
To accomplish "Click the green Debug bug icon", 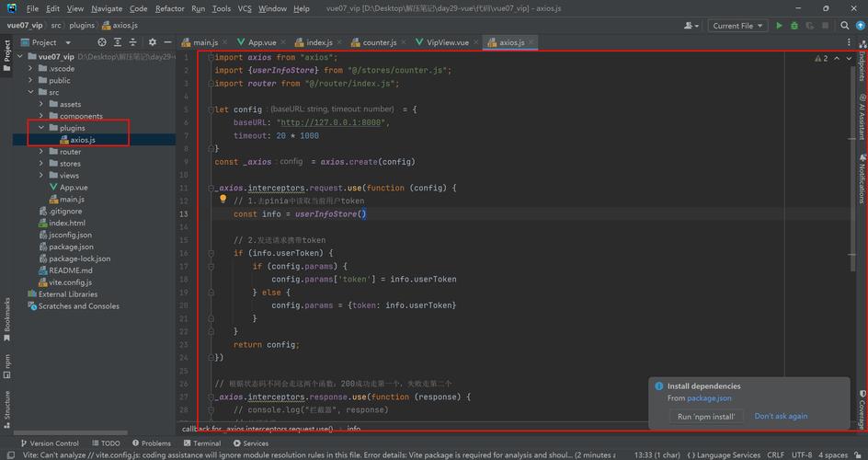I will coord(794,26).
